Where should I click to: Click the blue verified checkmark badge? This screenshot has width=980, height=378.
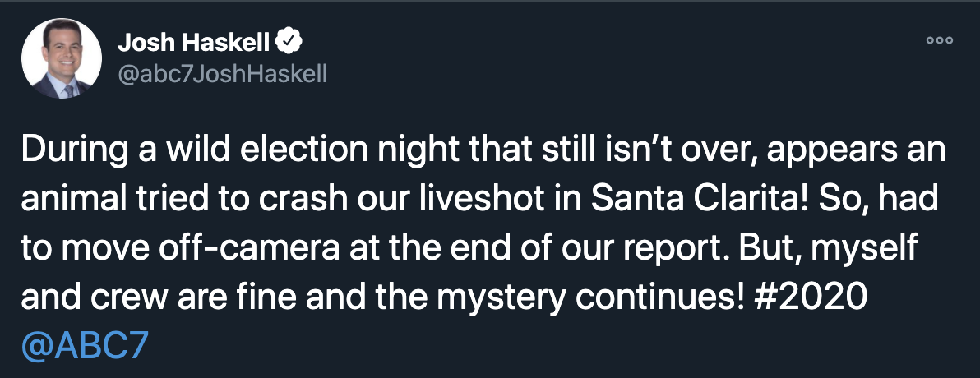pyautogui.click(x=290, y=43)
